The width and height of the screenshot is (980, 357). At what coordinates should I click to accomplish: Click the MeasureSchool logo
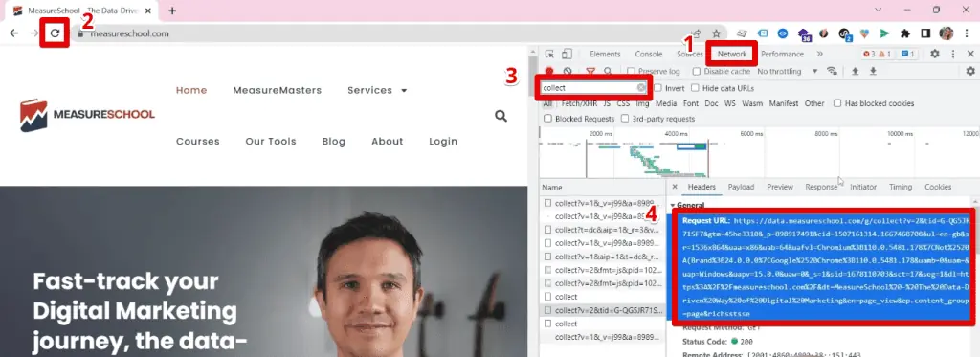(x=87, y=115)
